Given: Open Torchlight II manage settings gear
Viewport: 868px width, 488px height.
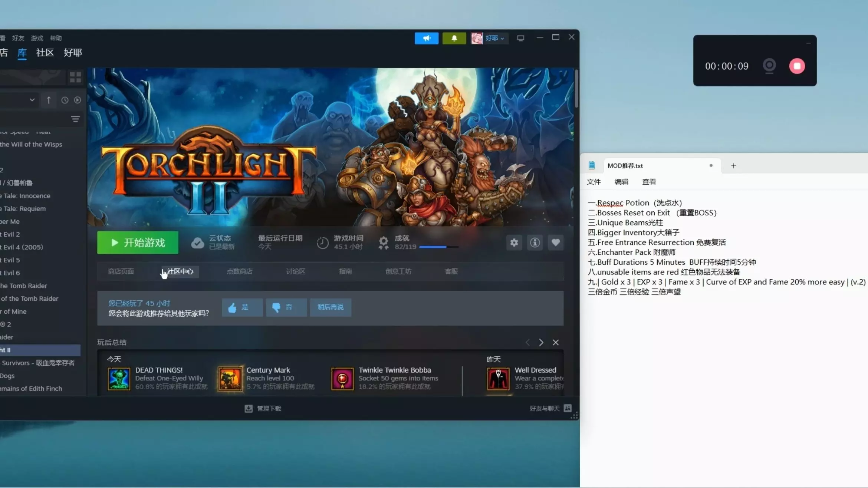Looking at the screenshot, I should tap(514, 243).
